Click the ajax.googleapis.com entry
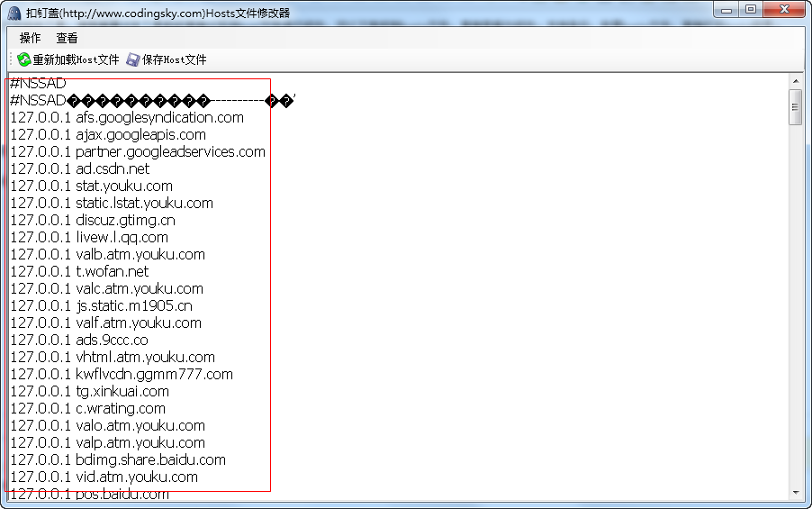 coord(108,135)
